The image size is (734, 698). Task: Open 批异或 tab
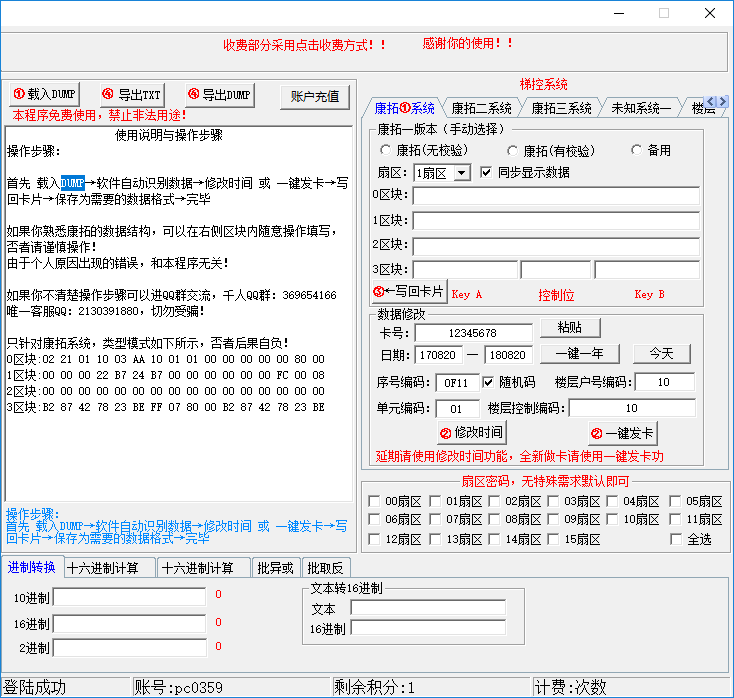click(x=276, y=568)
